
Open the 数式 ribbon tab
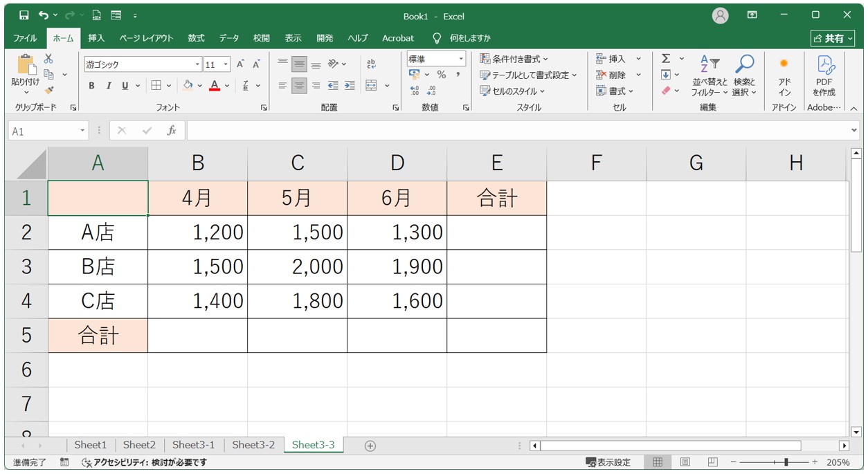click(196, 38)
